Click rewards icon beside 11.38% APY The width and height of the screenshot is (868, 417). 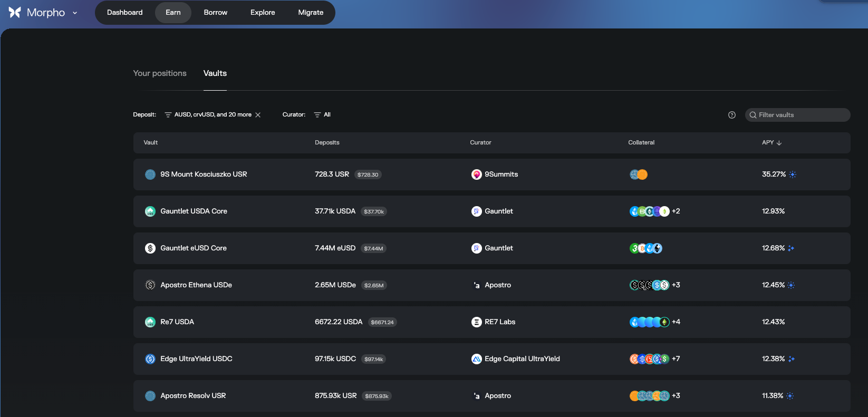click(790, 396)
